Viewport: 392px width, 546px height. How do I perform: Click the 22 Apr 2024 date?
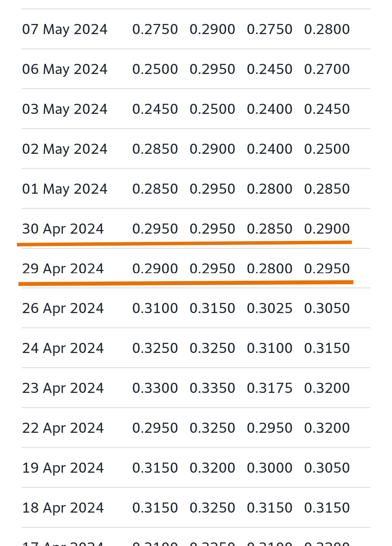[63, 428]
